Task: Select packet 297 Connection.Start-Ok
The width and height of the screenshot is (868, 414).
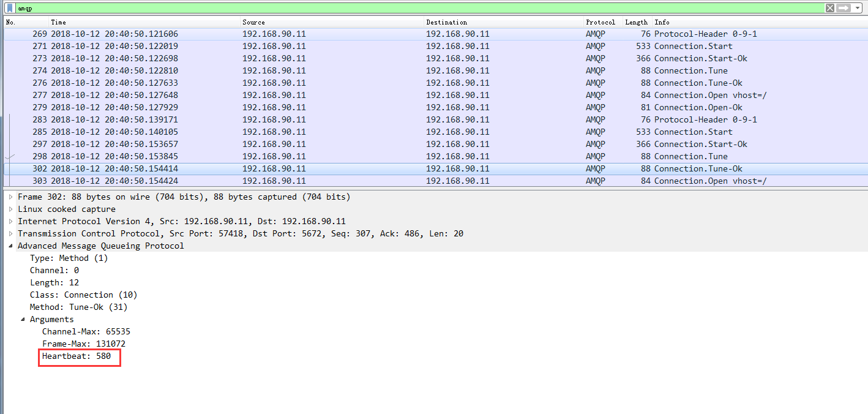Action: coord(435,144)
